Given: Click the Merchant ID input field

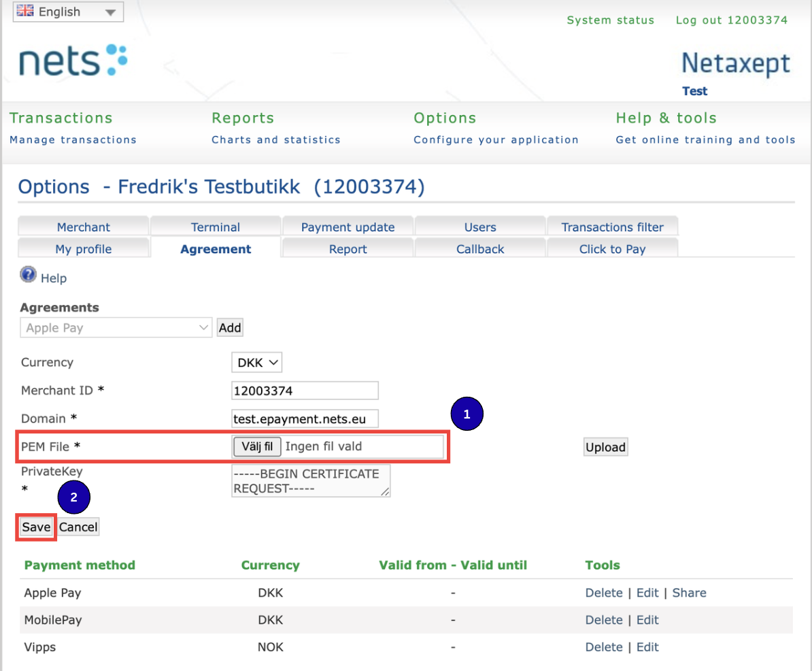Looking at the screenshot, I should pos(305,391).
